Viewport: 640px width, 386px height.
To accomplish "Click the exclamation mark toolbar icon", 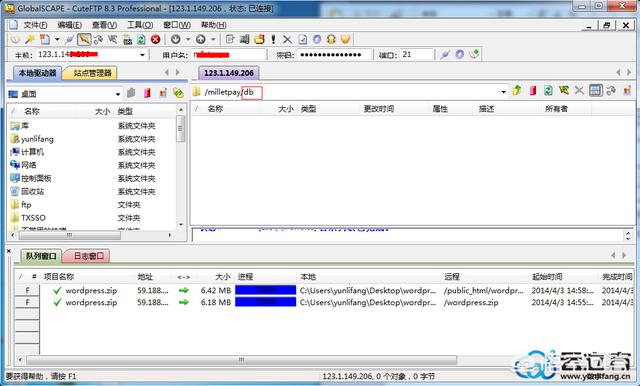I will pos(273,40).
